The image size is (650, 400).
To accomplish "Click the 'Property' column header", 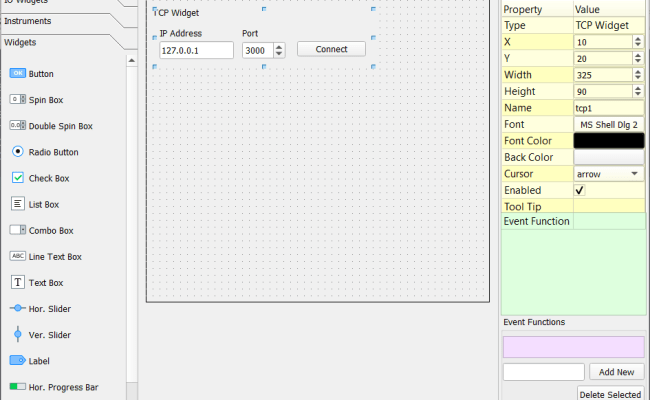I will pyautogui.click(x=523, y=10).
